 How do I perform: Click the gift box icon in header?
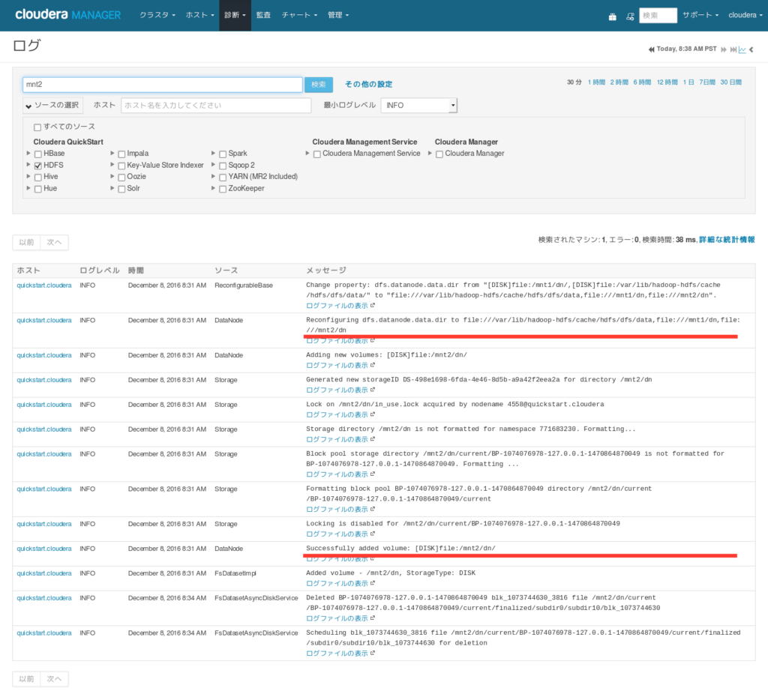tap(612, 16)
